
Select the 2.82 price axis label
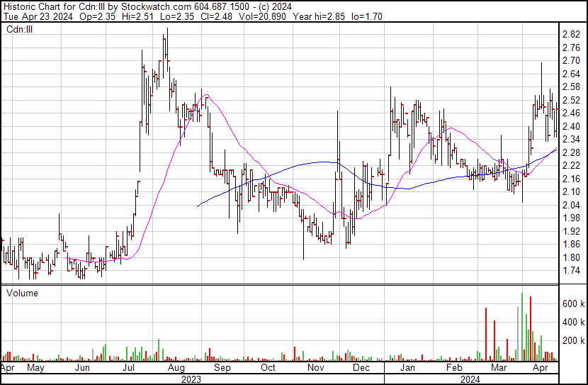[571, 34]
